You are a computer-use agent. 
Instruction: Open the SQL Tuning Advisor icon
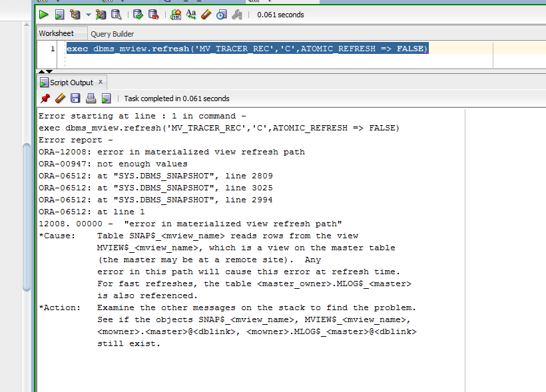coord(117,14)
